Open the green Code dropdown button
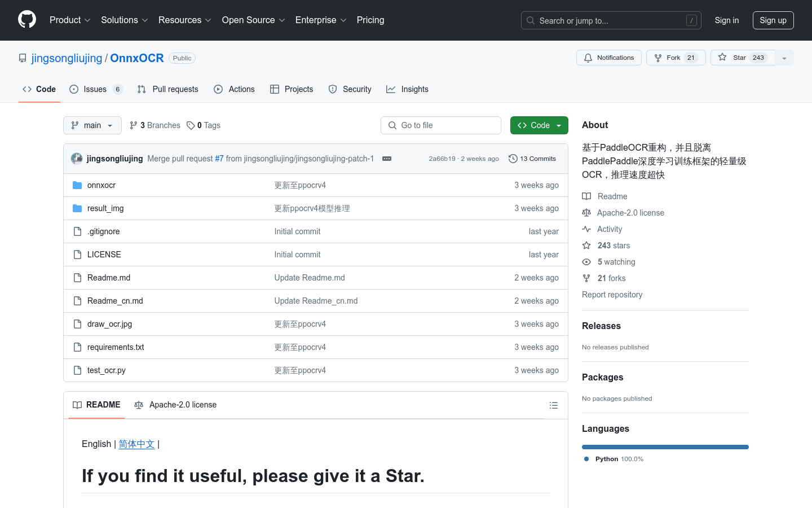812x508 pixels. point(539,125)
